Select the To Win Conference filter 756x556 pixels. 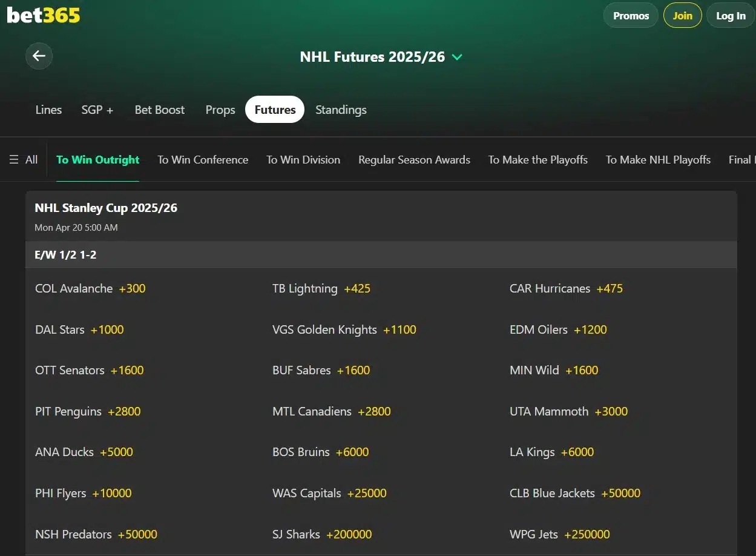203,159
